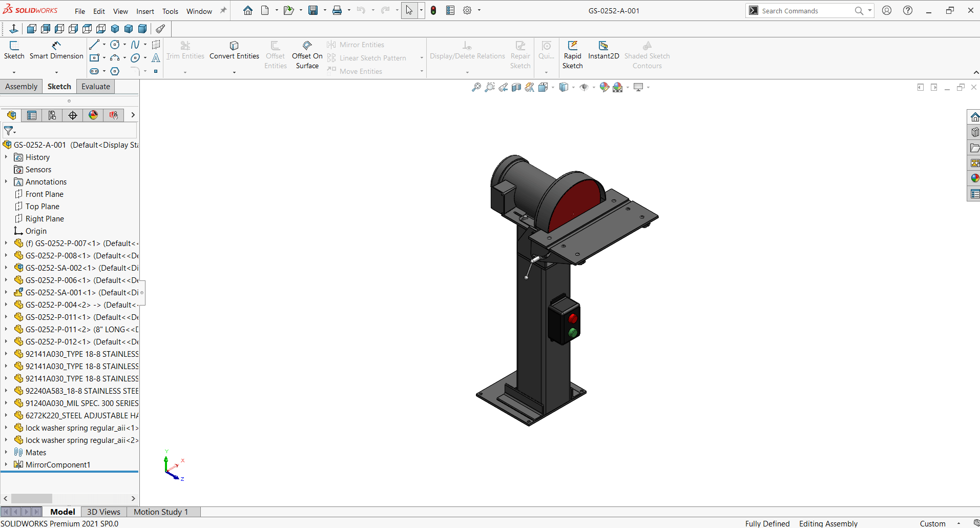
Task: Select the Straight Slot tool
Action: pos(94,71)
